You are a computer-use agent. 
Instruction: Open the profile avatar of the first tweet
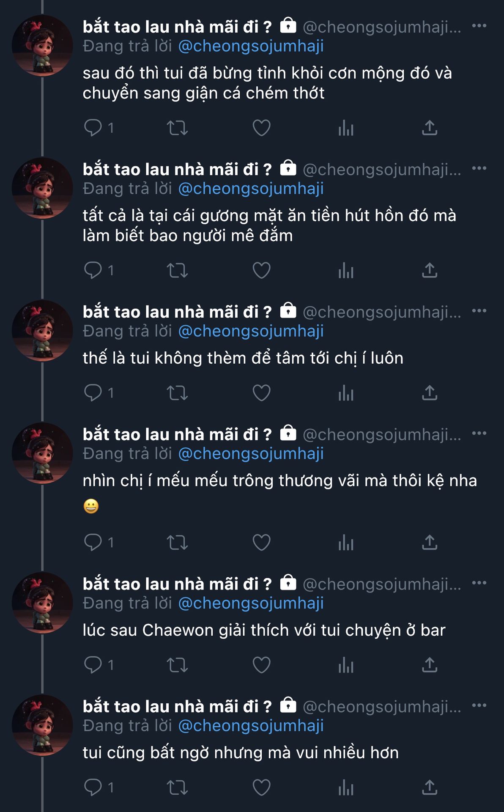point(42,45)
